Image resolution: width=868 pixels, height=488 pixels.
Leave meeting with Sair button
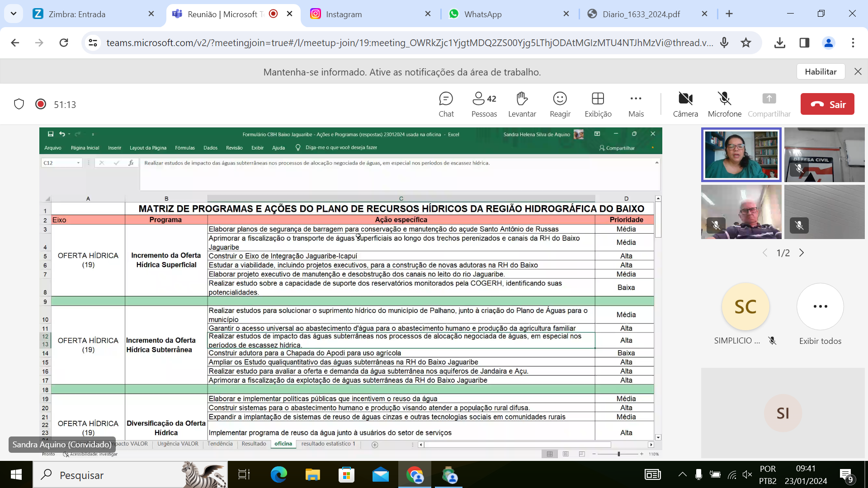(827, 104)
